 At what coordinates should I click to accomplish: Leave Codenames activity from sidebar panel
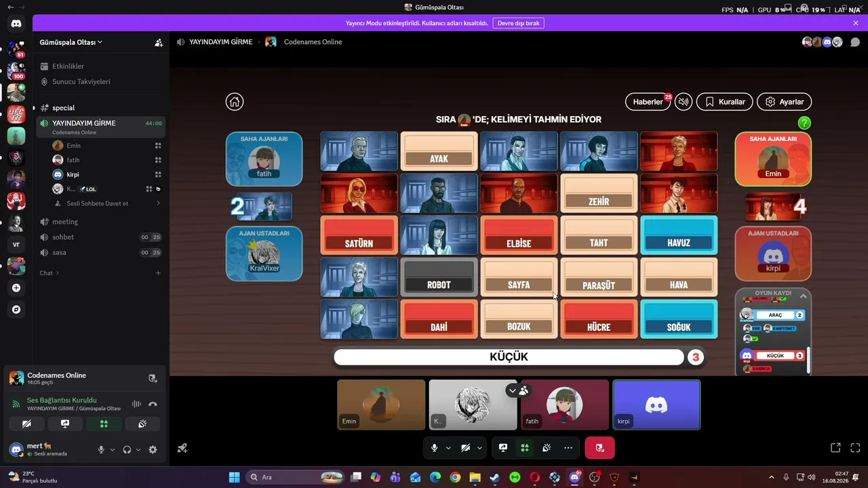pos(153,378)
